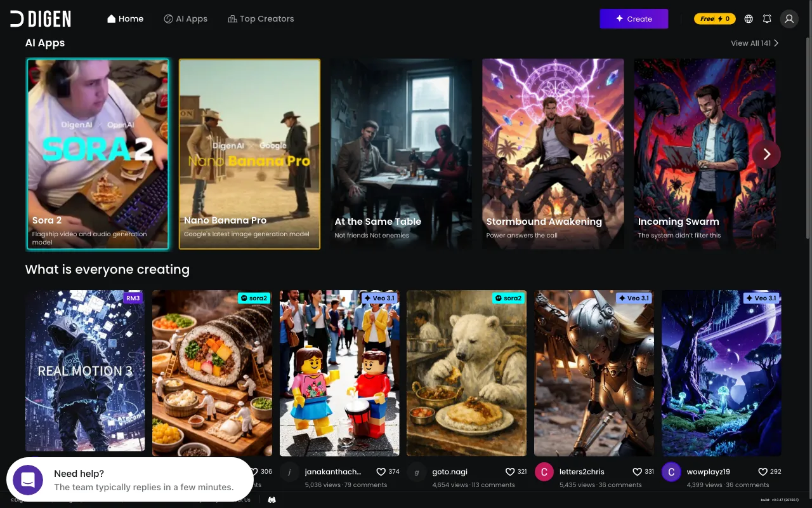
Task: Open the letters2chris username link
Action: pos(582,472)
